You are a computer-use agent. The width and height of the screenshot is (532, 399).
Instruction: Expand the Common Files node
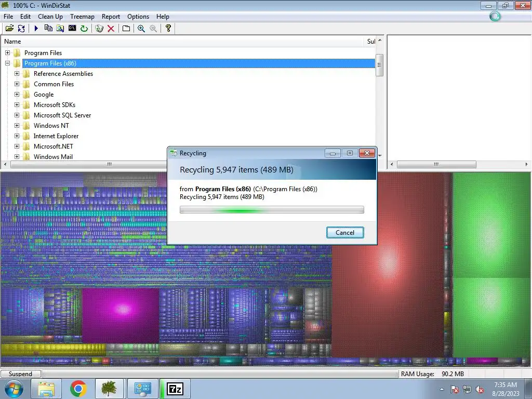[17, 84]
